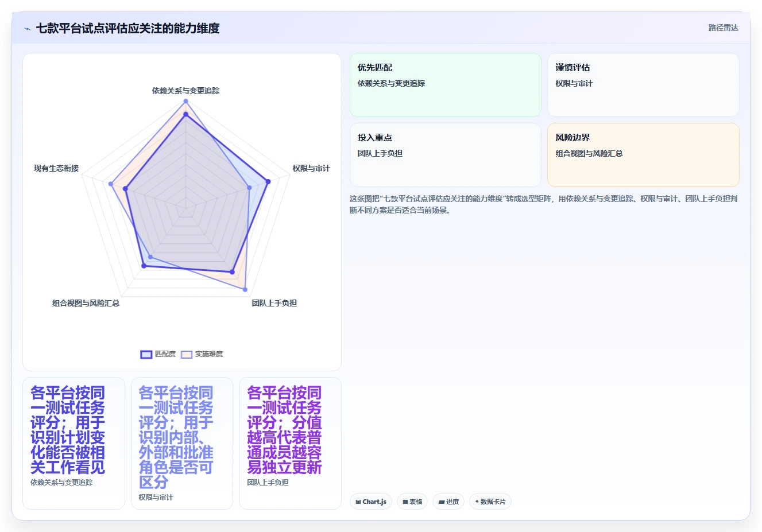The image size is (762, 532).
Task: Click 团队上手负担 text in 投入重点 card
Action: [x=380, y=153]
